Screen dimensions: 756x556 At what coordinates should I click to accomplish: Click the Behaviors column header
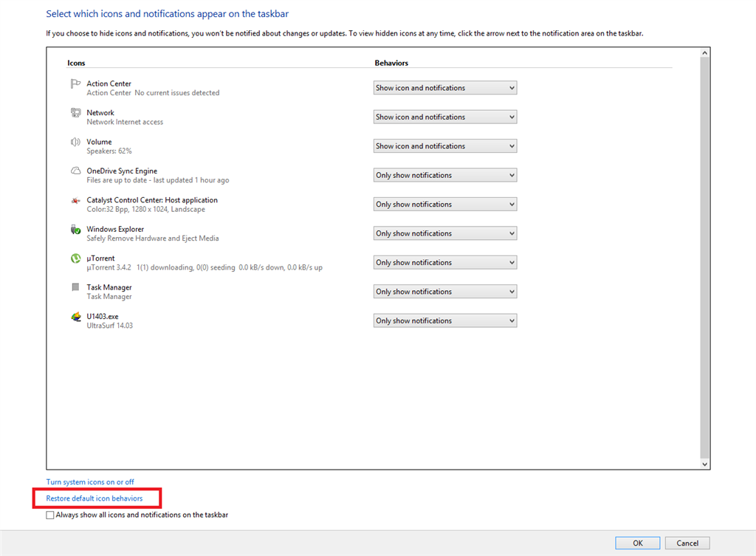tap(391, 63)
